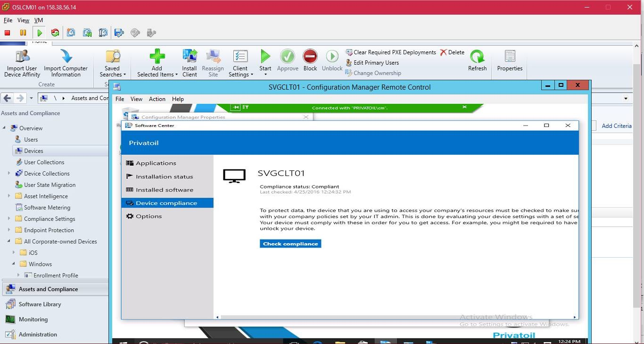
Task: Open the snapshot manager
Action: click(x=103, y=33)
